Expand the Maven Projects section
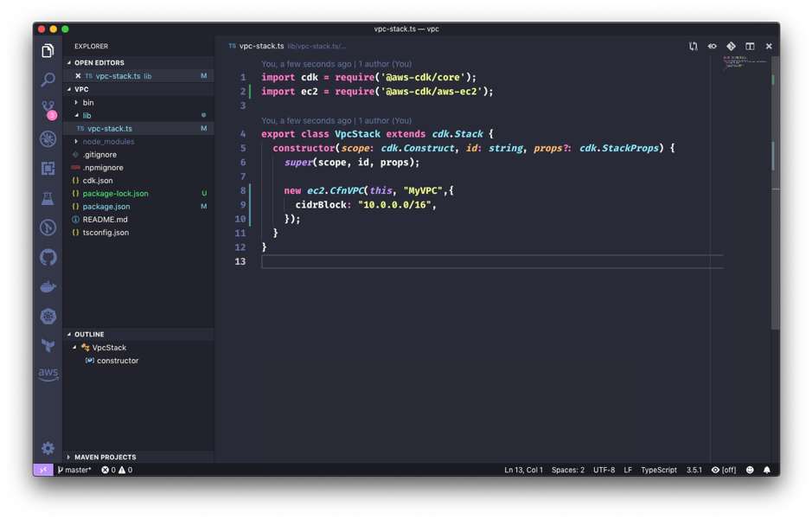812x519 pixels. coord(105,457)
